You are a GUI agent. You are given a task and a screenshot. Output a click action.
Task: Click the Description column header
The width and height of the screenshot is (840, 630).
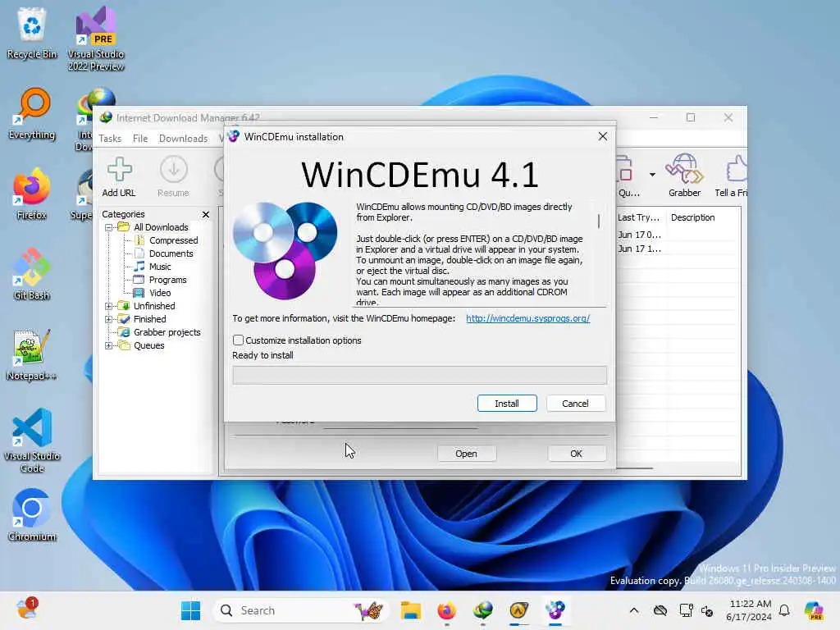coord(692,217)
